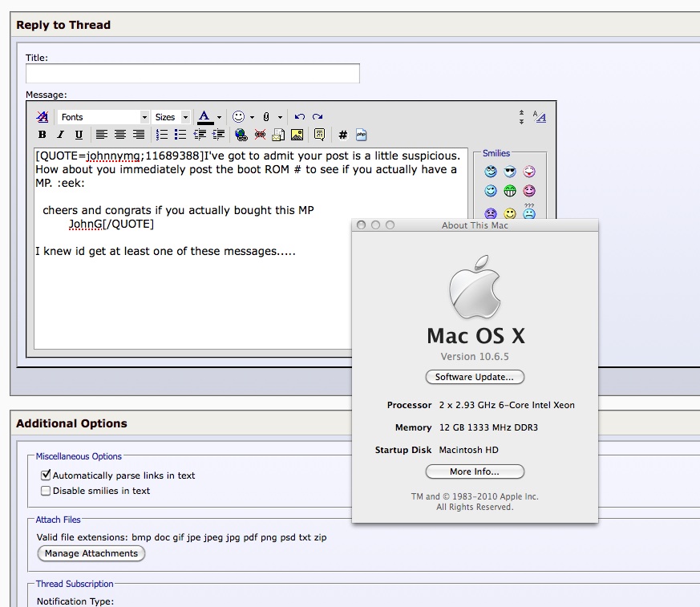Image resolution: width=700 pixels, height=607 pixels.
Task: Click the Insert Image icon
Action: (x=297, y=135)
